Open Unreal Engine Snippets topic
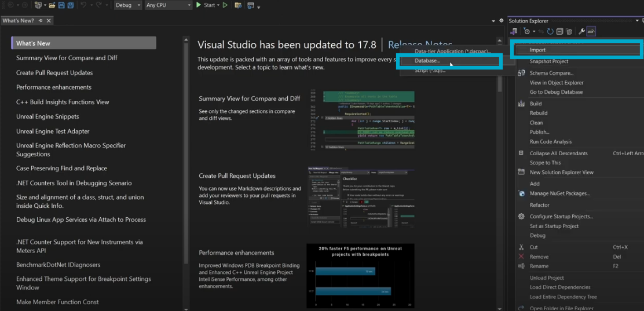 point(47,116)
